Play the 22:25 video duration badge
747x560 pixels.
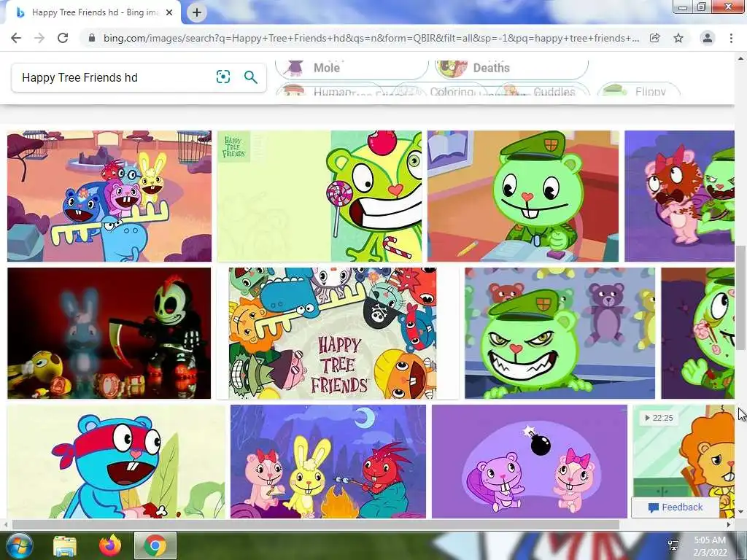tap(659, 418)
